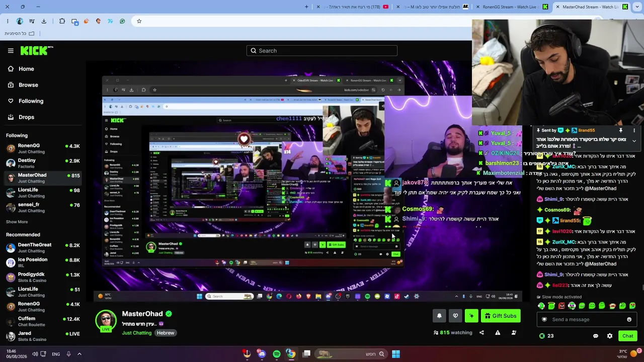Click the green K points icon
The width and height of the screenshot is (644, 362).
(x=542, y=336)
